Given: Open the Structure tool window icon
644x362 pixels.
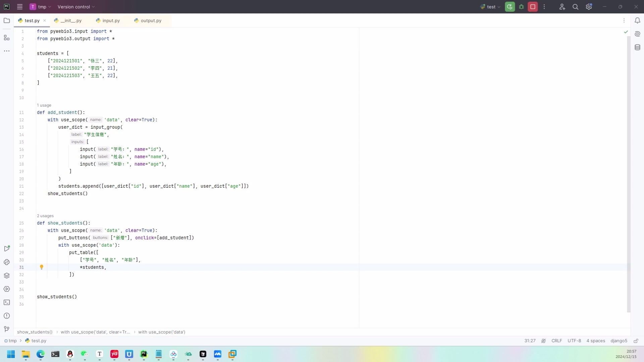Looking at the screenshot, I should click(x=7, y=38).
